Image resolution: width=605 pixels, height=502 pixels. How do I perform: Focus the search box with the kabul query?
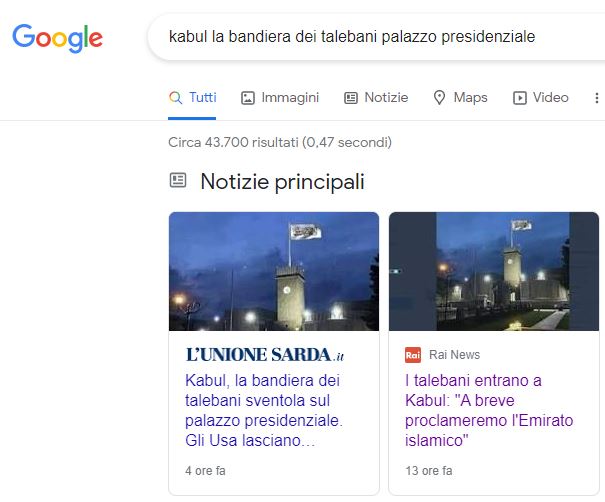click(x=376, y=37)
